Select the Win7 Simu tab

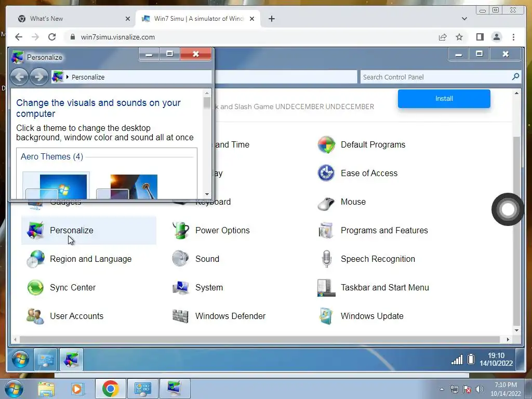pyautogui.click(x=198, y=19)
